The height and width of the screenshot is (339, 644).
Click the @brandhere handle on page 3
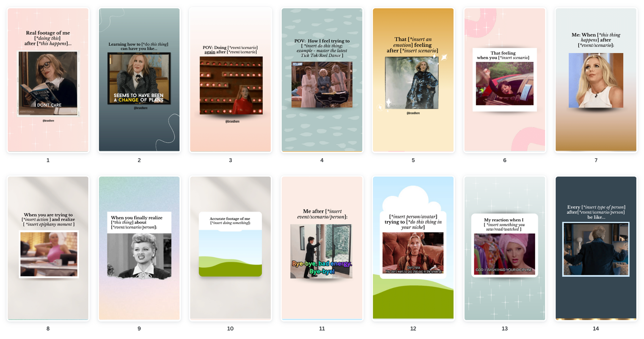(x=232, y=121)
